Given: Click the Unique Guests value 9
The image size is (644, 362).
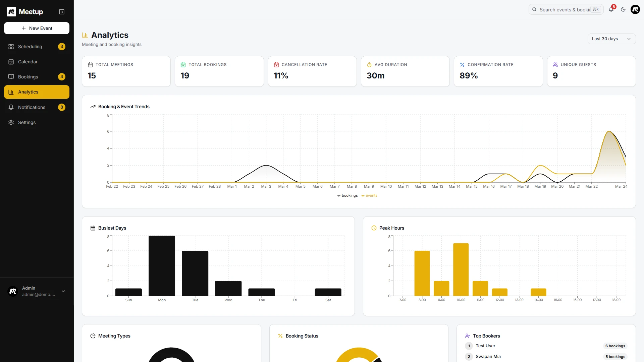Looking at the screenshot, I should (x=555, y=76).
